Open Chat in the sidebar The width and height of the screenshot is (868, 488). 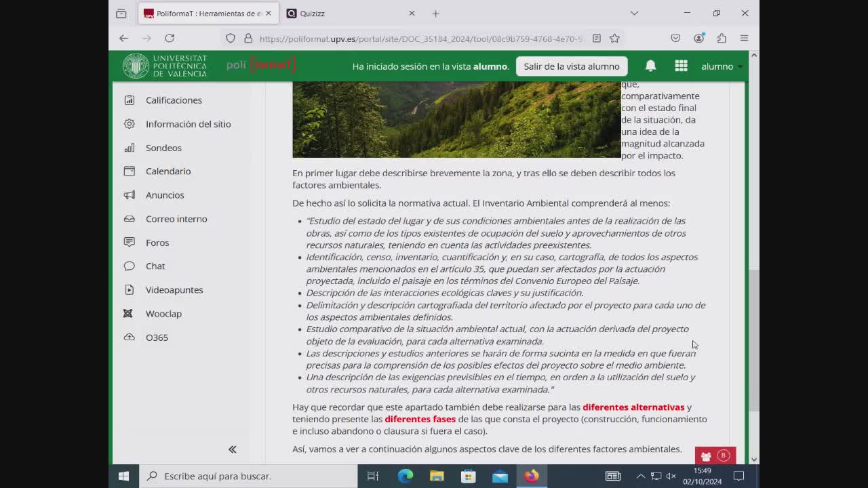click(155, 266)
